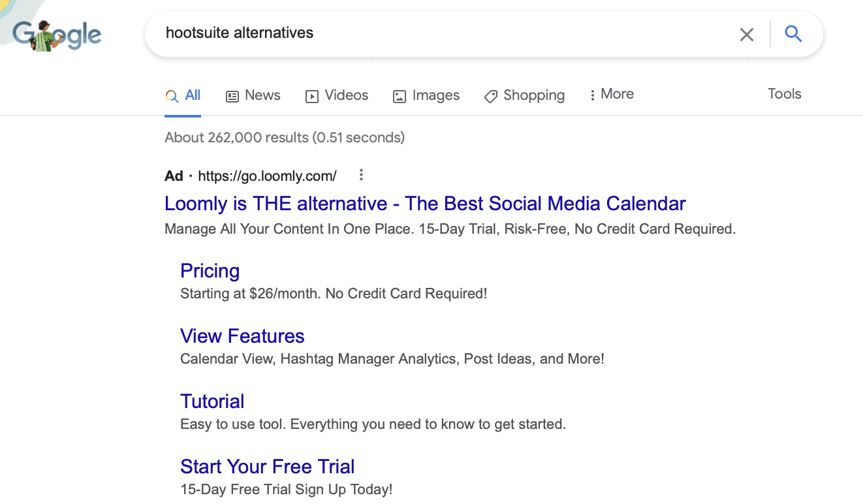This screenshot has height=504, width=863.
Task: Open the Tools search options
Action: pos(785,94)
